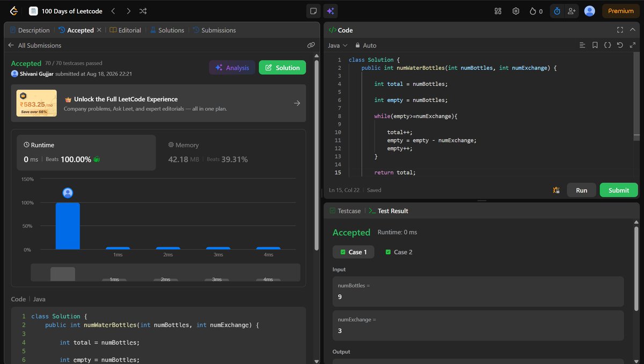
Task: Click the bookmark icon in code toolbar
Action: point(595,46)
